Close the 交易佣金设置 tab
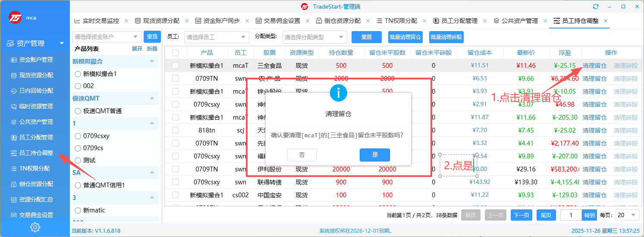This screenshot has height=237, width=644. tap(308, 21)
